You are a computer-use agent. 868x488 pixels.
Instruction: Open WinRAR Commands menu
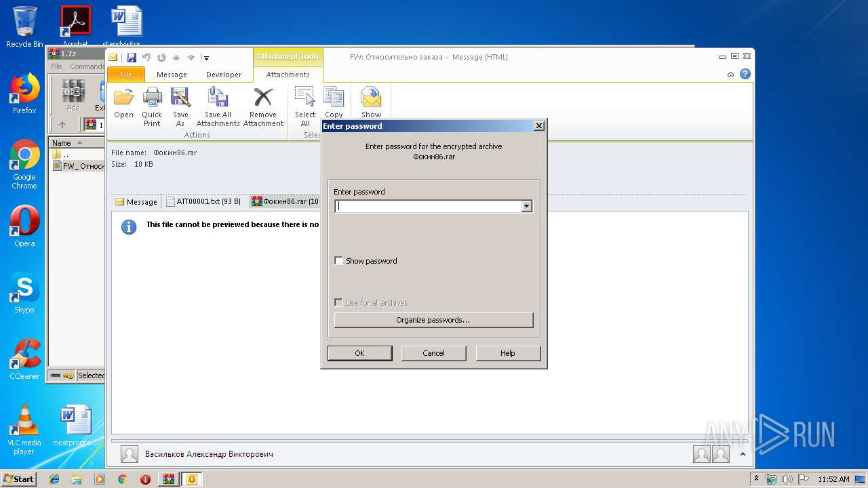point(87,66)
